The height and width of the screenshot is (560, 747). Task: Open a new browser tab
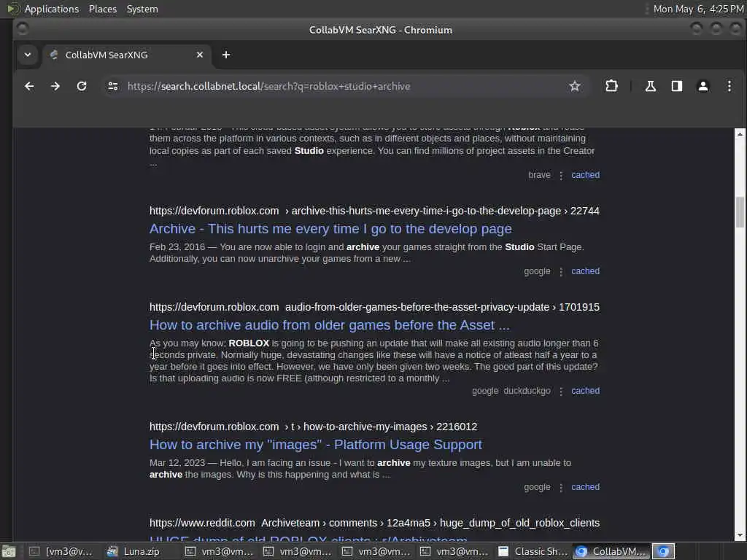226,55
